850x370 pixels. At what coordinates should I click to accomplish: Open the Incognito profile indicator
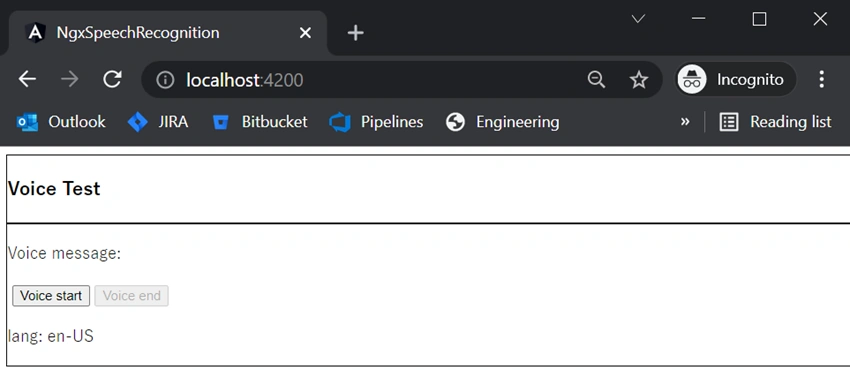coord(735,80)
